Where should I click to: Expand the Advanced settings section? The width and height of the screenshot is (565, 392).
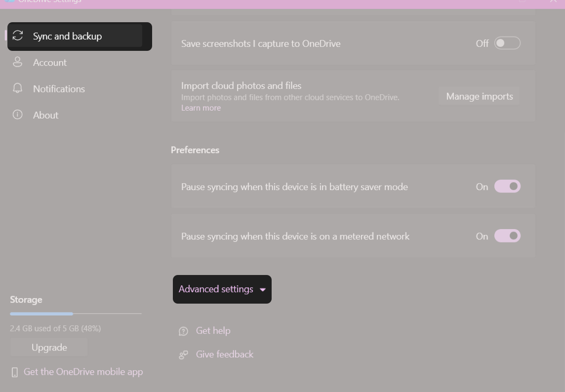[222, 289]
